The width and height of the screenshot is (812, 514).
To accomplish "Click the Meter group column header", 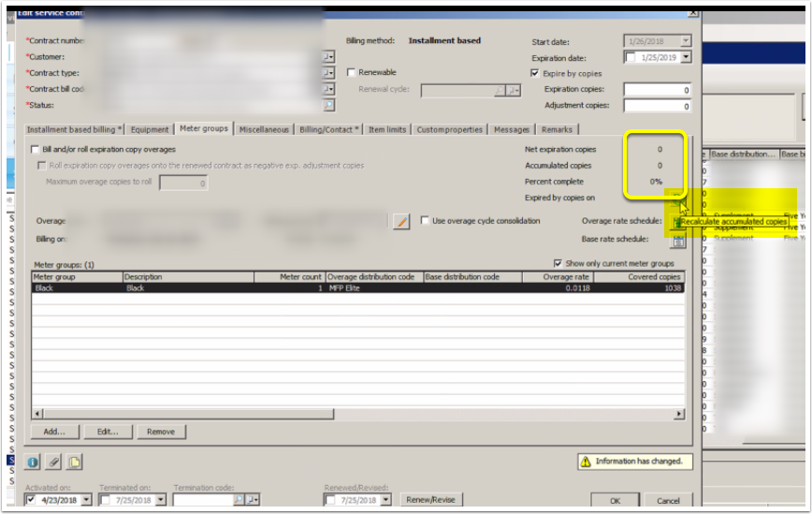I will [x=77, y=277].
